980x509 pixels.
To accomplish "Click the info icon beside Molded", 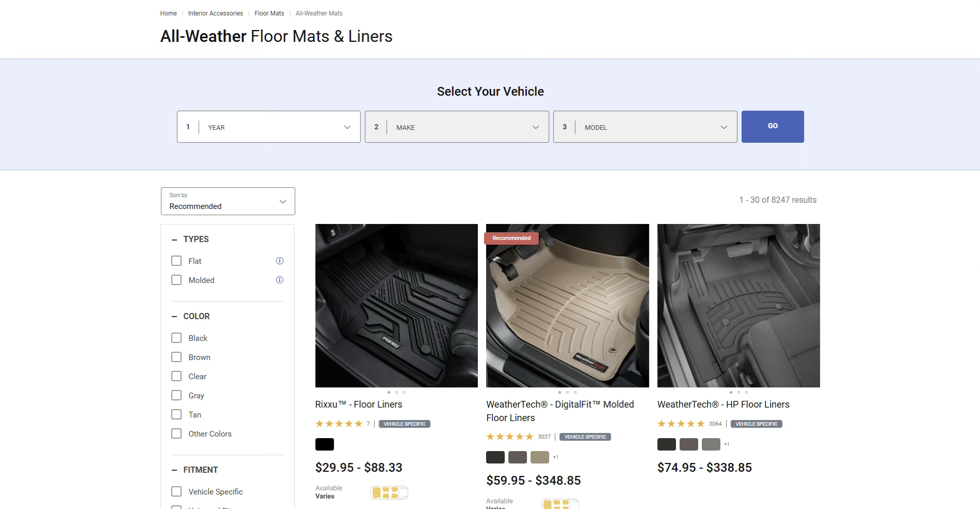I will [280, 280].
